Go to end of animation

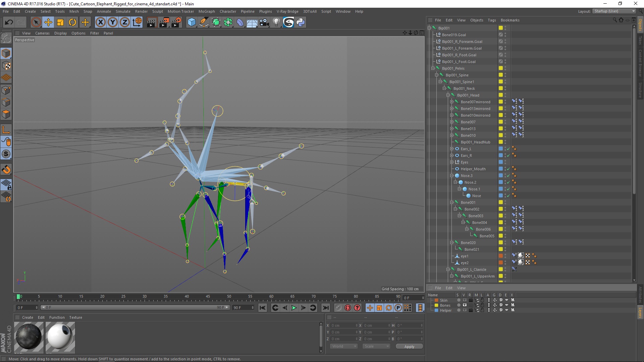[x=325, y=308]
